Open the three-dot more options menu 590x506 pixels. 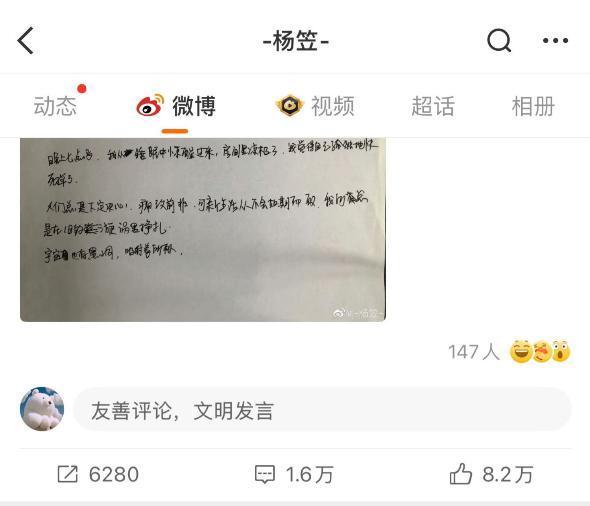[555, 40]
